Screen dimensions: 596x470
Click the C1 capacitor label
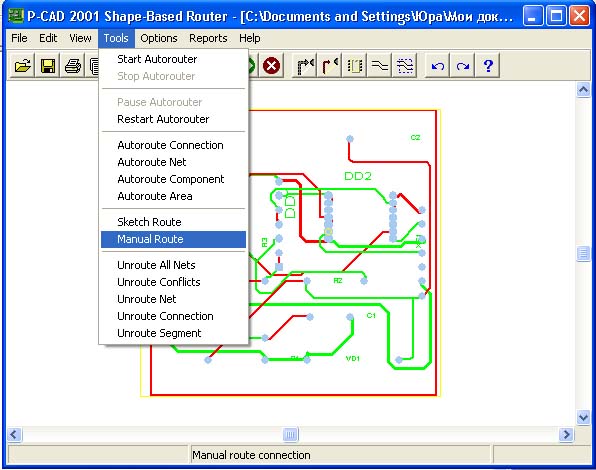(x=371, y=315)
